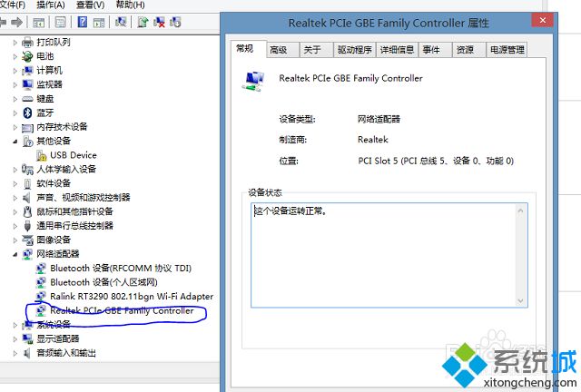Click the camera icon beside 图像设备
The width and height of the screenshot is (581, 392).
[27, 240]
